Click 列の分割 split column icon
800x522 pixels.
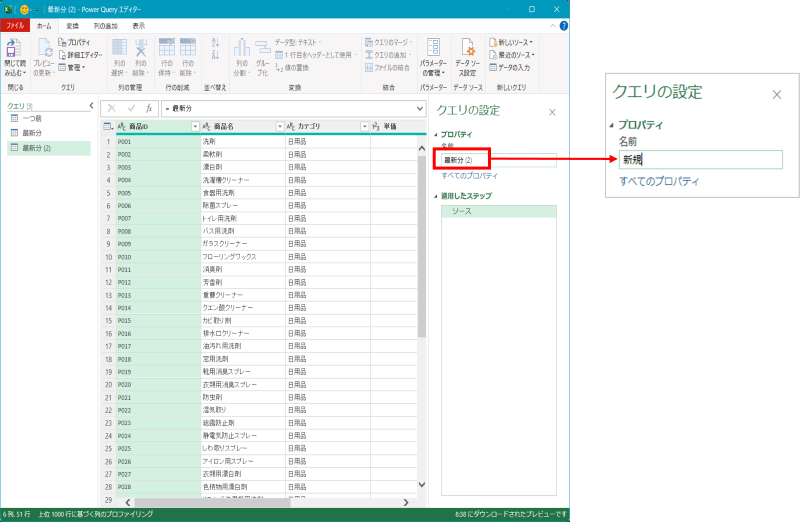pos(241,48)
